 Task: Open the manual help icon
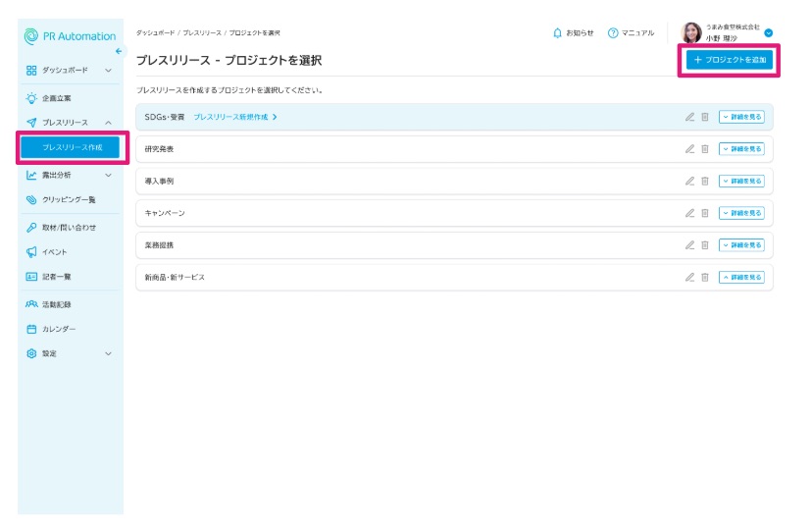[613, 32]
